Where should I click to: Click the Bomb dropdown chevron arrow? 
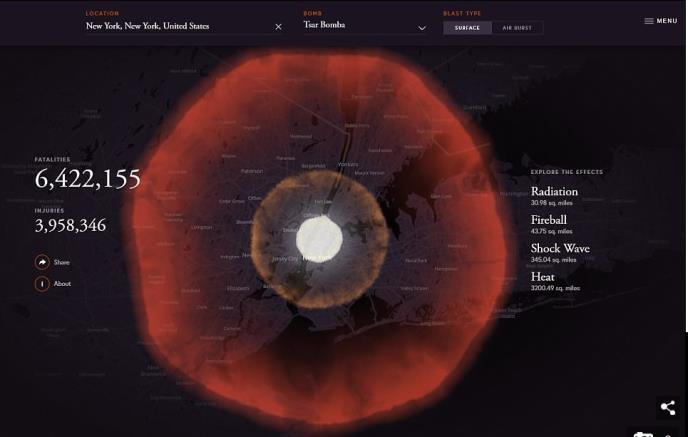tap(422, 28)
